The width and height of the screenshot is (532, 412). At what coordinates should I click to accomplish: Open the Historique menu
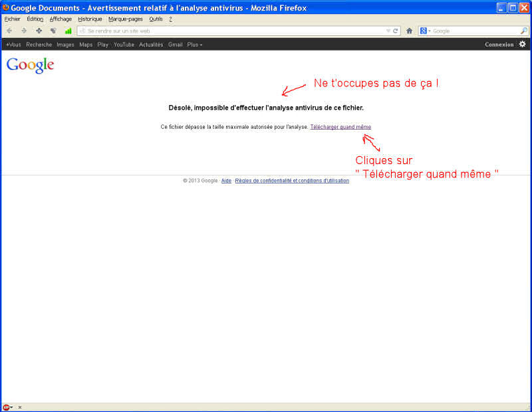coord(90,19)
